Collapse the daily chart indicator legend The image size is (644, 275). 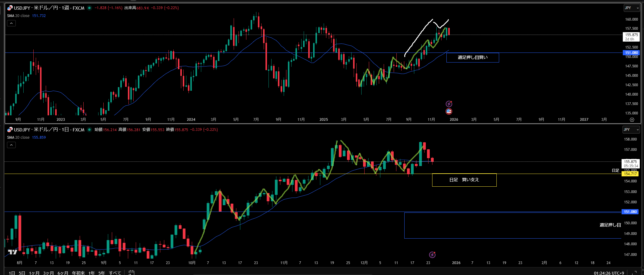(x=11, y=145)
